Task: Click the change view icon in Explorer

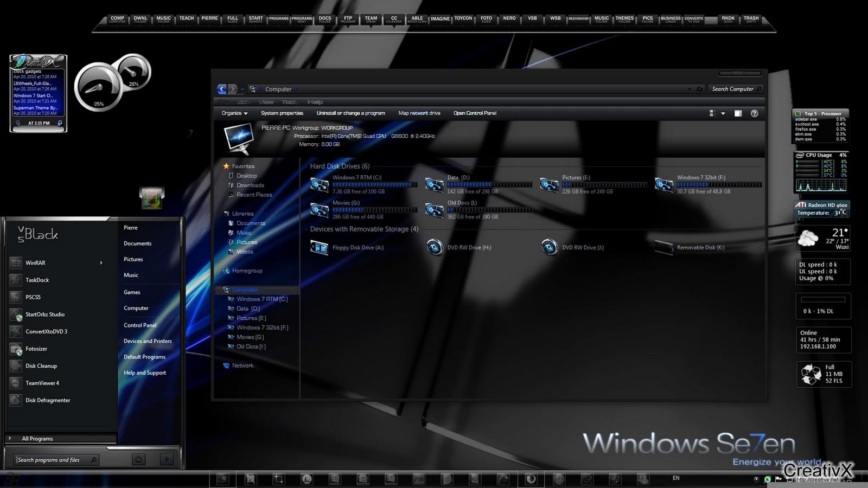Action: click(x=712, y=113)
